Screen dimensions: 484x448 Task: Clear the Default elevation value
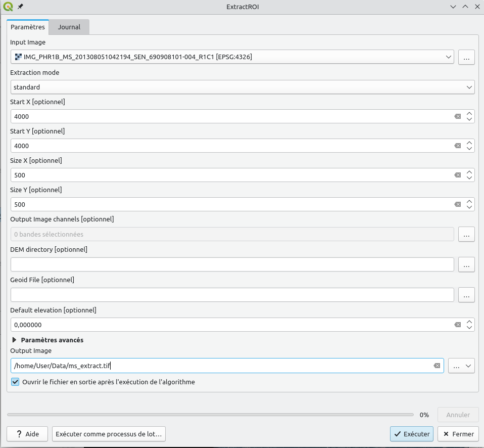click(x=457, y=324)
